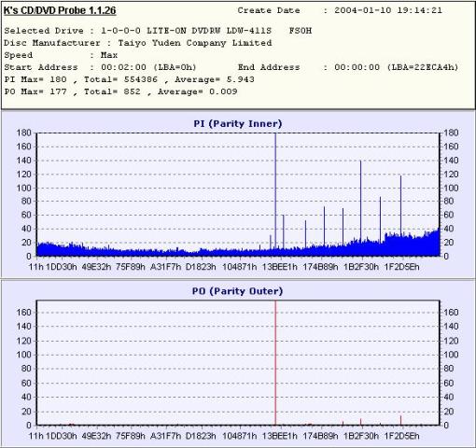Click the left y-axis 60 label of PO chart
Image resolution: width=476 pixels, height=448 pixels.
click(26, 383)
